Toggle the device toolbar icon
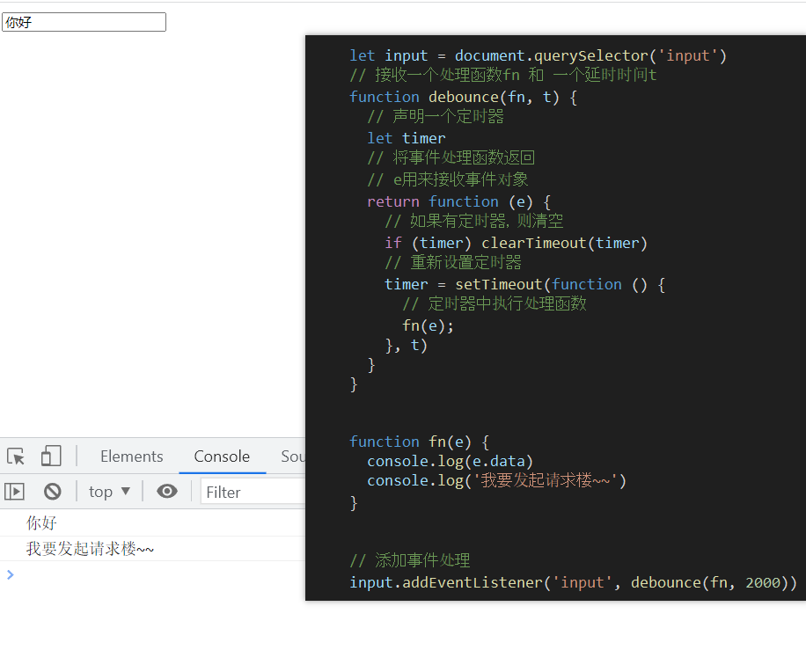Viewport: 806px width, 672px height. [x=51, y=457]
